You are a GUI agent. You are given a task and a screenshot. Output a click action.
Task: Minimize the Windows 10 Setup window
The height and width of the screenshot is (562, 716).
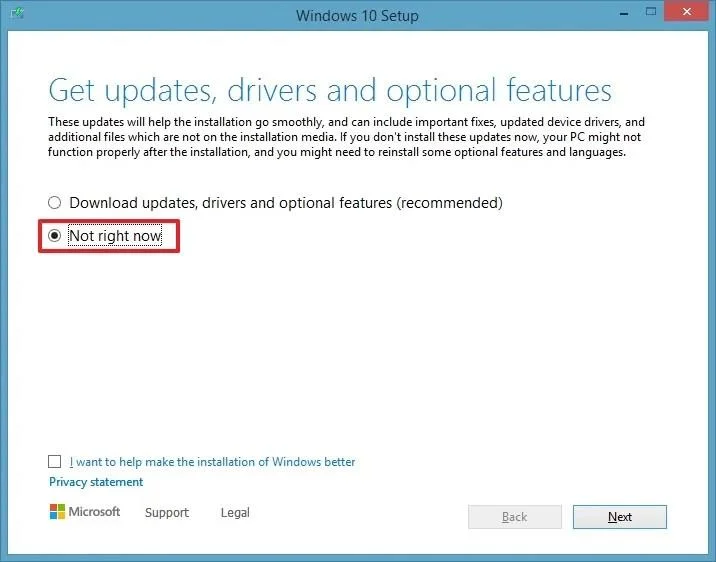[624, 13]
